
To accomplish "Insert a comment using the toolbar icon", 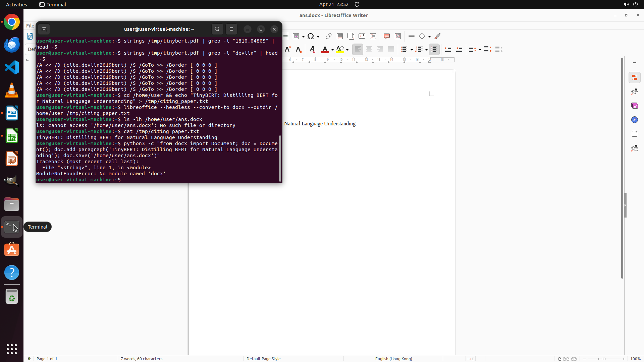I will point(386,36).
